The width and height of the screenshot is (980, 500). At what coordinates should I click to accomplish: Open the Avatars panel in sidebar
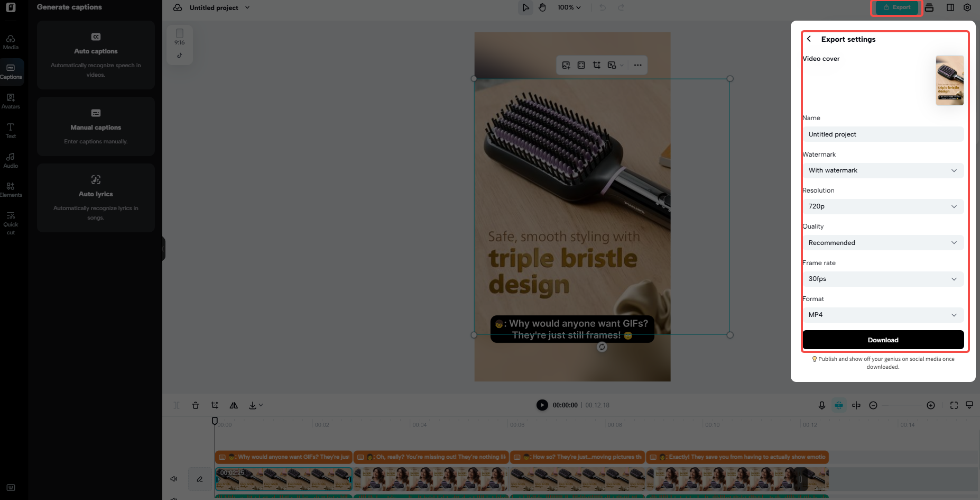[x=11, y=102]
